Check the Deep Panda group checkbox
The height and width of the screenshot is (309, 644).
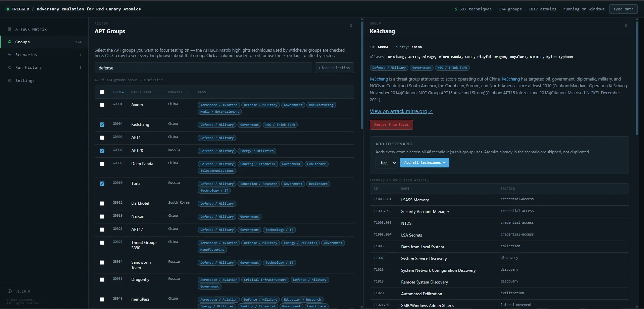pos(102,164)
